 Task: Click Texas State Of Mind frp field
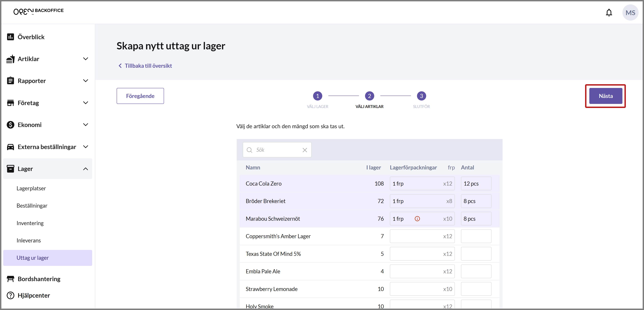(422, 254)
